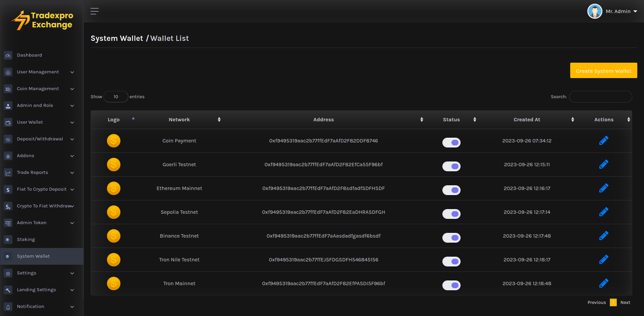644x316 pixels.
Task: Open edit for Ethereum Mainnet wallet
Action: [x=603, y=188]
